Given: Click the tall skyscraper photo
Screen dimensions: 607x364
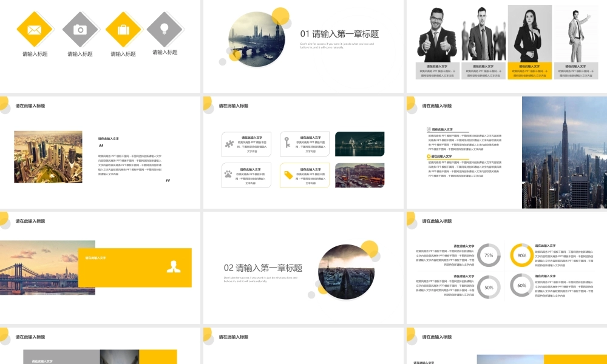Looking at the screenshot, I should 564,152.
